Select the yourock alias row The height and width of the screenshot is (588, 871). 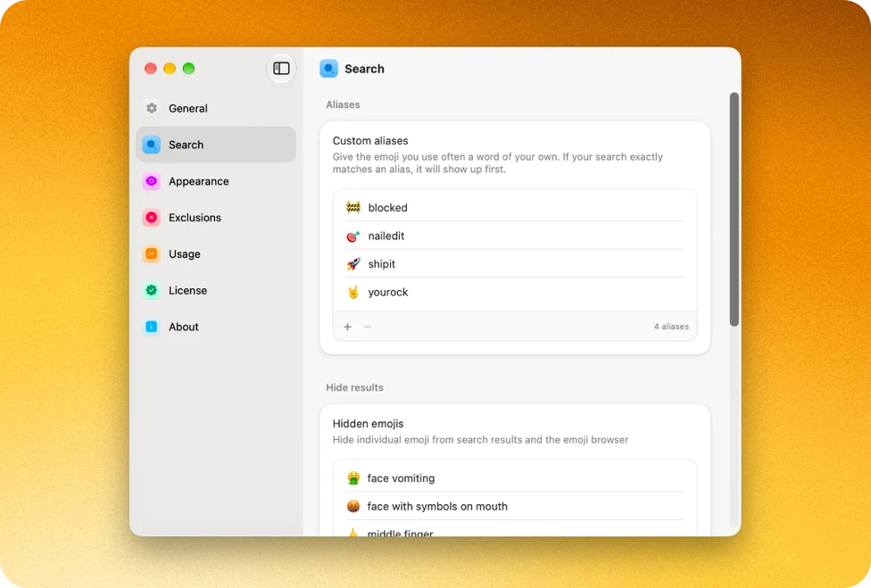point(515,292)
